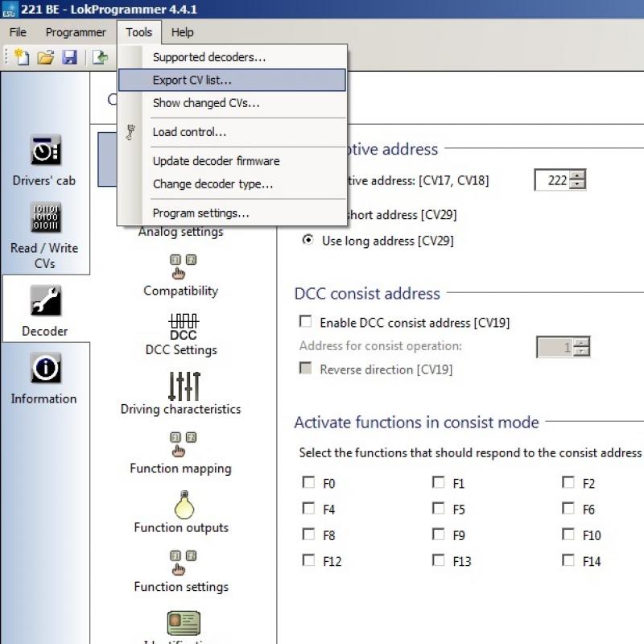Toggle the F13 consist function checkbox
The width and height of the screenshot is (644, 644).
[438, 560]
